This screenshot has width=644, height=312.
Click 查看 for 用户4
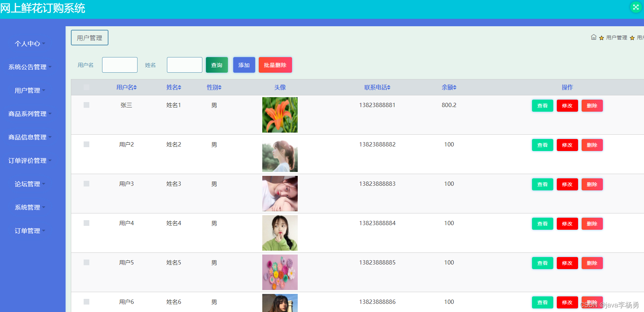pos(543,224)
